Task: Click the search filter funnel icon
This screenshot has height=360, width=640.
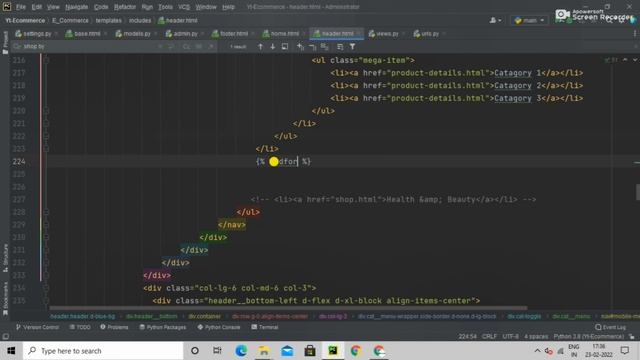Action: click(352, 47)
